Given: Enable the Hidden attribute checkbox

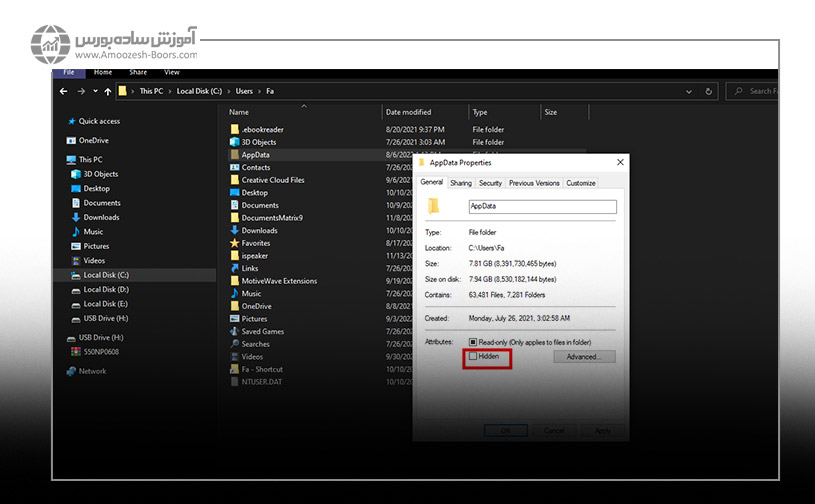Looking at the screenshot, I should tap(474, 356).
